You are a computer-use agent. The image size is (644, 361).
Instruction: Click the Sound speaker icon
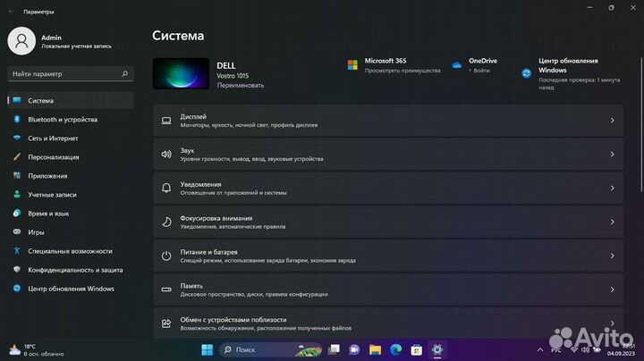(x=166, y=155)
